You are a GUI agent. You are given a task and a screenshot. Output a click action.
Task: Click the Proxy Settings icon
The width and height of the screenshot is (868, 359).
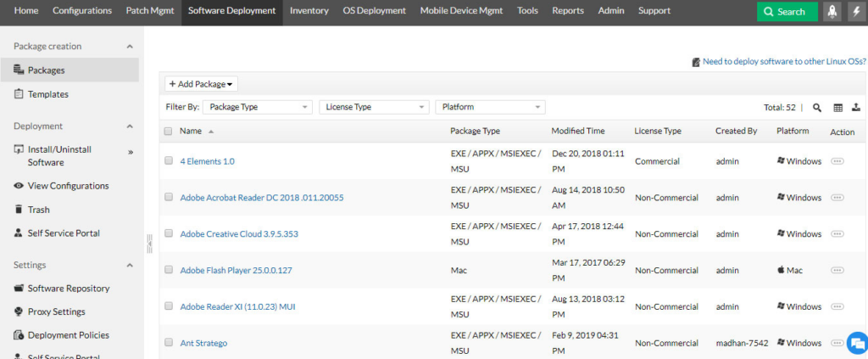[19, 311]
